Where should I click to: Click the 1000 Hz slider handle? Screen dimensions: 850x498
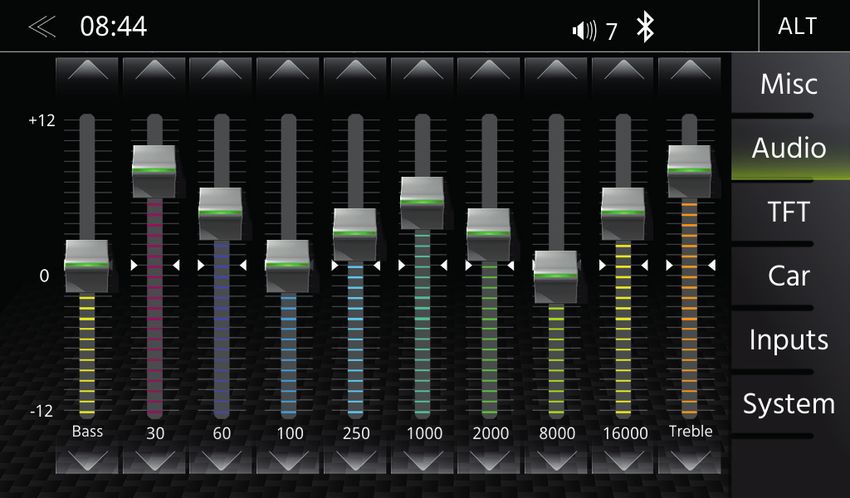coord(422,203)
